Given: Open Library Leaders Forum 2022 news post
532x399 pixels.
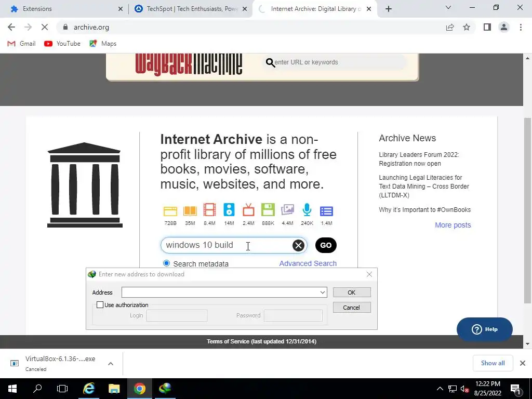Looking at the screenshot, I should click(x=419, y=159).
